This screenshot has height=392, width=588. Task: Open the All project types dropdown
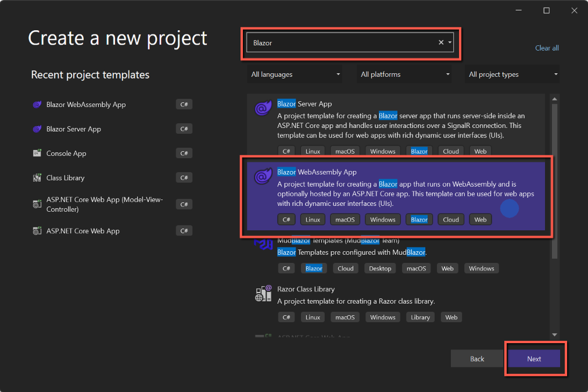[513, 74]
